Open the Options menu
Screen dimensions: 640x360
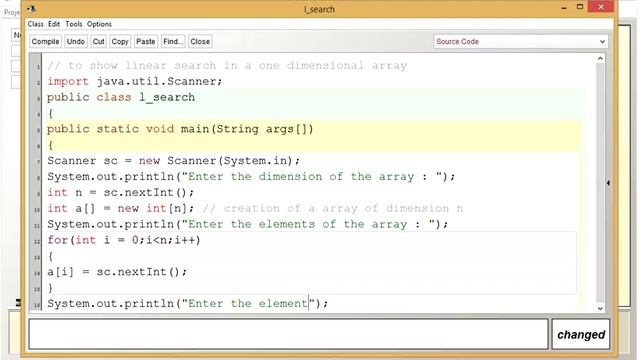click(x=99, y=24)
